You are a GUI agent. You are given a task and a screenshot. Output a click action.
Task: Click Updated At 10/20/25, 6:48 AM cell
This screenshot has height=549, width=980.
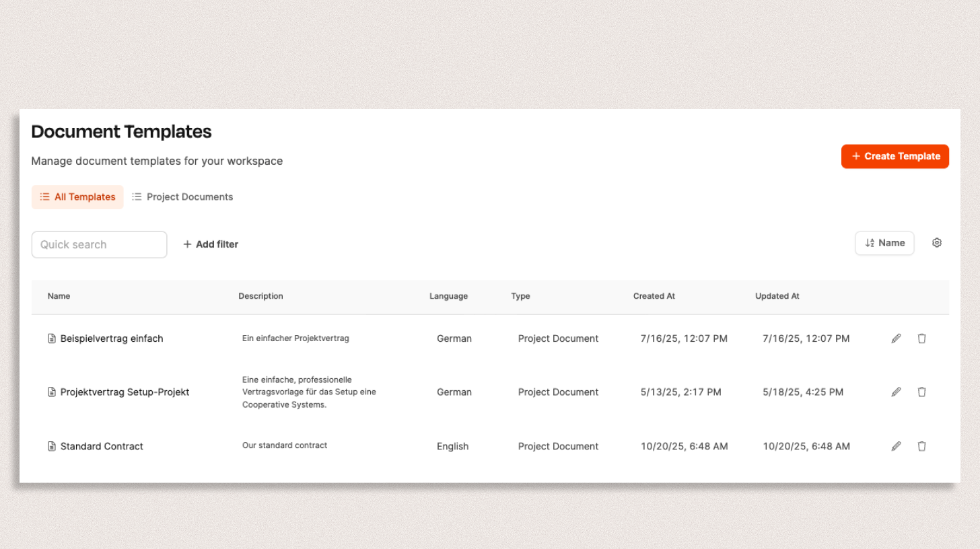pos(806,446)
